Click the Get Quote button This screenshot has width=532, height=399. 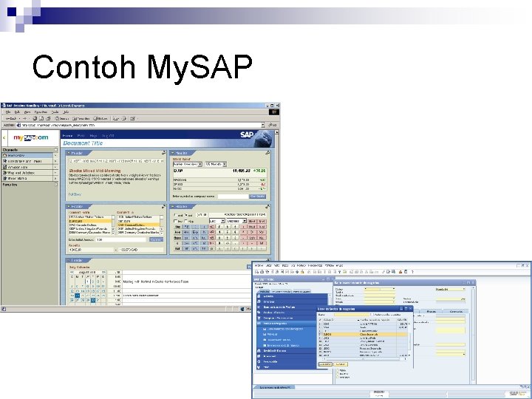[258, 197]
